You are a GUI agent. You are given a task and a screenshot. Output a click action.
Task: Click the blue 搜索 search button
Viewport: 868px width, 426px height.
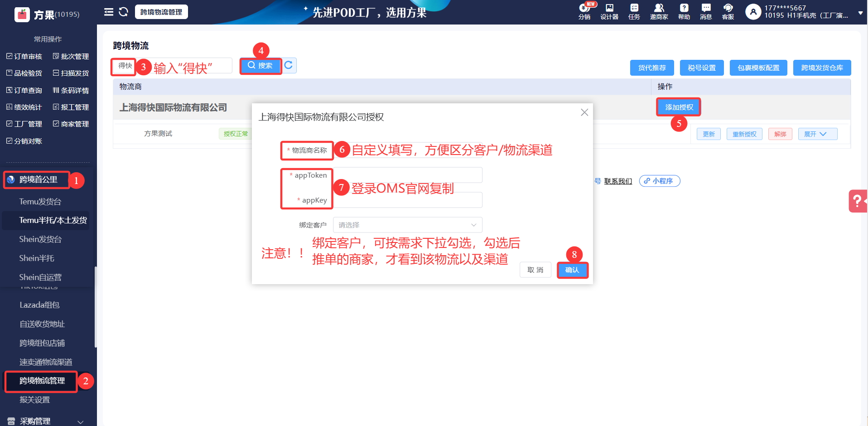click(260, 66)
